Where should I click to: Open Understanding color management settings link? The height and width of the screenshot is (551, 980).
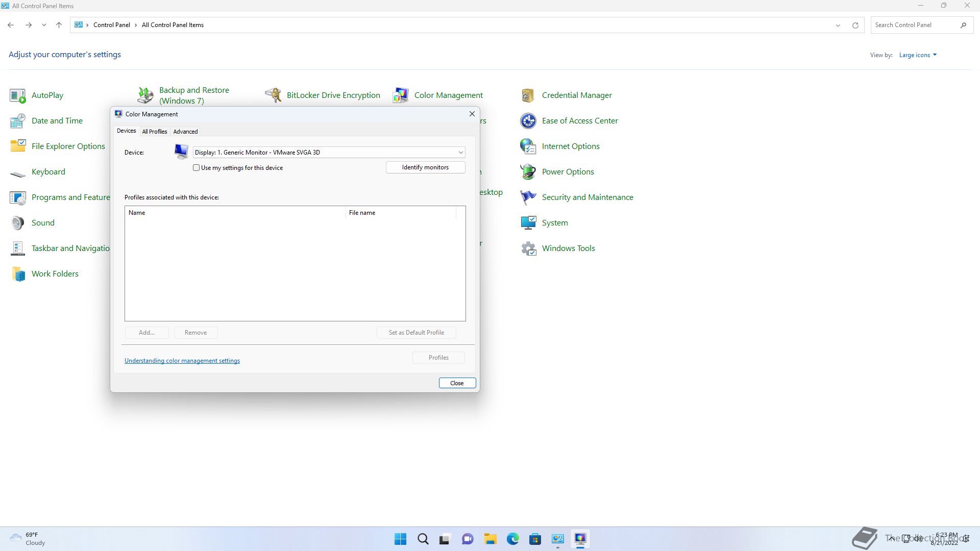point(182,361)
